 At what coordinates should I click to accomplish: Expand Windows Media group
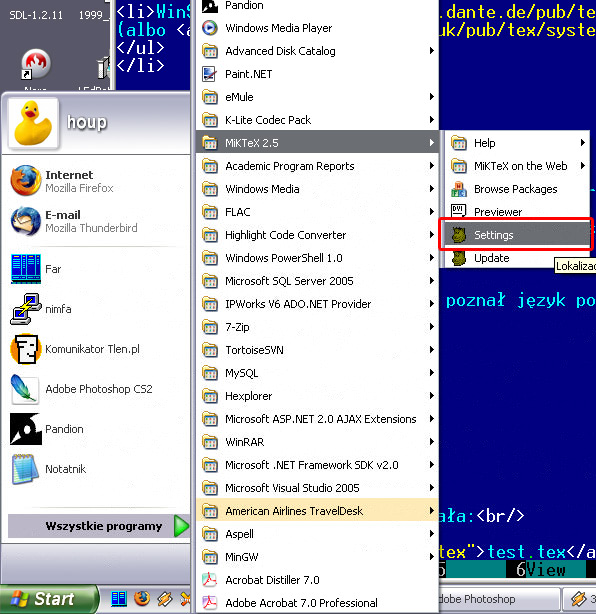tap(317, 189)
